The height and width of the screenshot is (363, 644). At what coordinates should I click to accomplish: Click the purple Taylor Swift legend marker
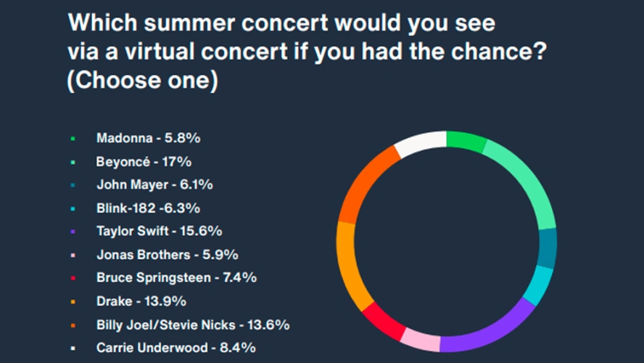coord(73,232)
